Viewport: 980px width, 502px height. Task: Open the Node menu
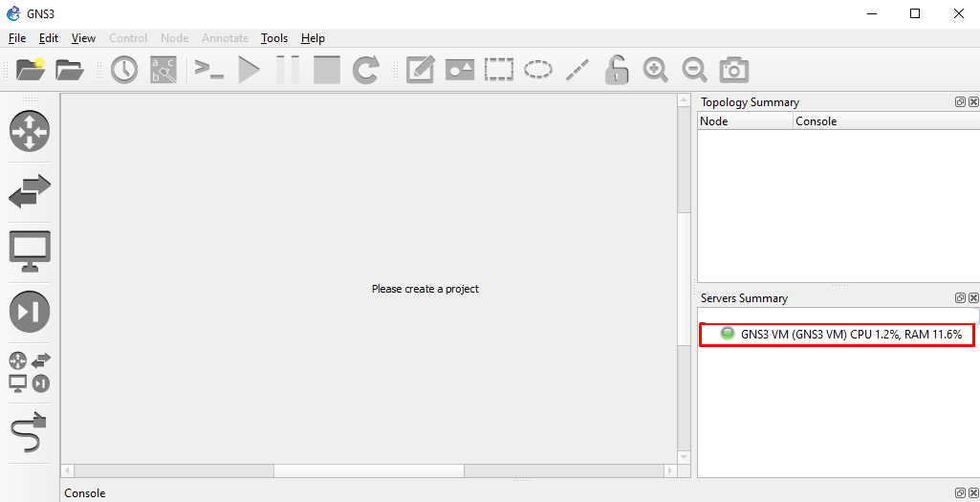pos(174,38)
